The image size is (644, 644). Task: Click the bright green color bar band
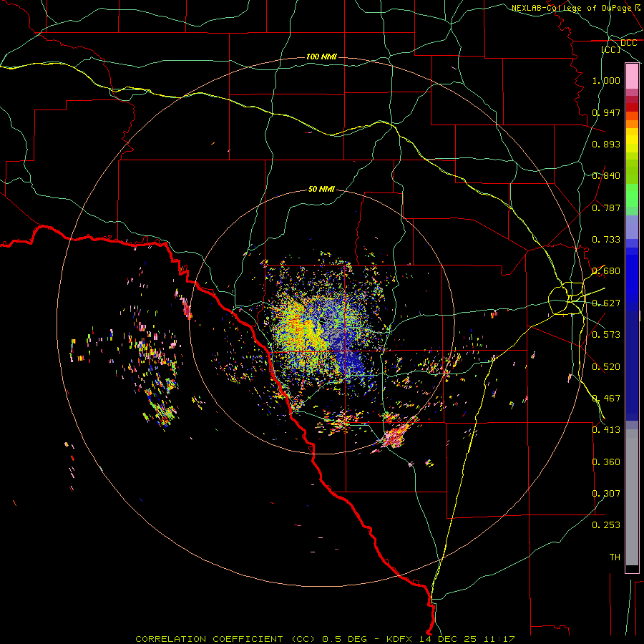pos(632,195)
